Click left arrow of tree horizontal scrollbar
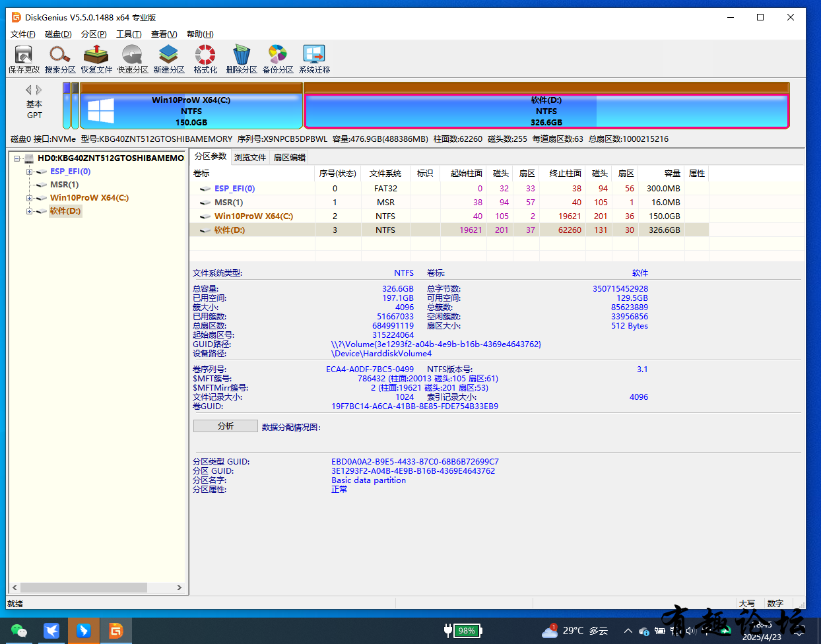The width and height of the screenshot is (821, 644). [x=15, y=587]
